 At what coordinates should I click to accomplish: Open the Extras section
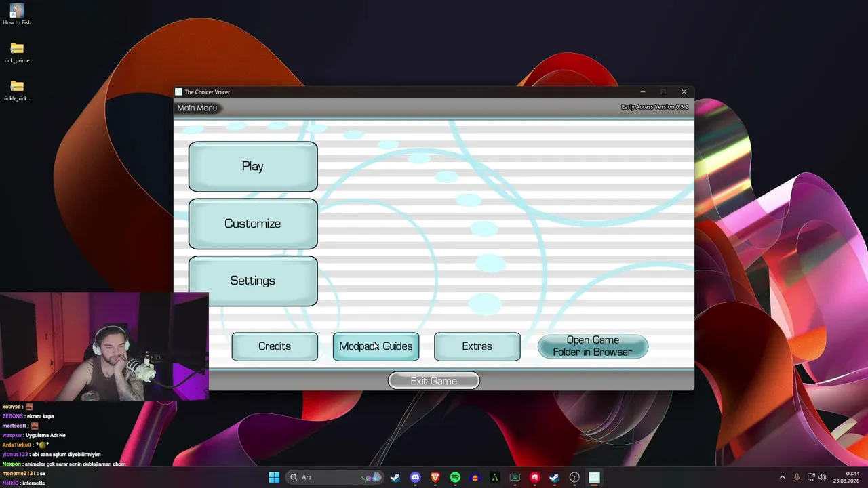click(x=477, y=346)
